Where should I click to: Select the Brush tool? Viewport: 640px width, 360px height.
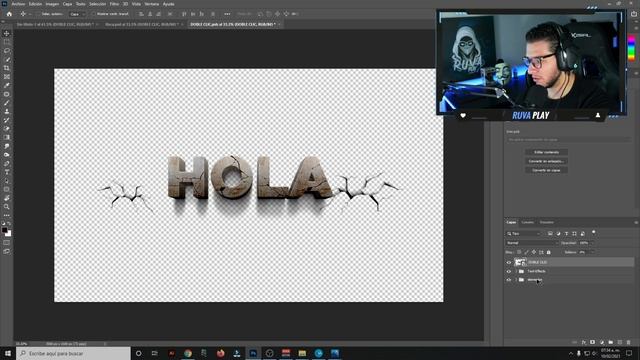pyautogui.click(x=7, y=102)
